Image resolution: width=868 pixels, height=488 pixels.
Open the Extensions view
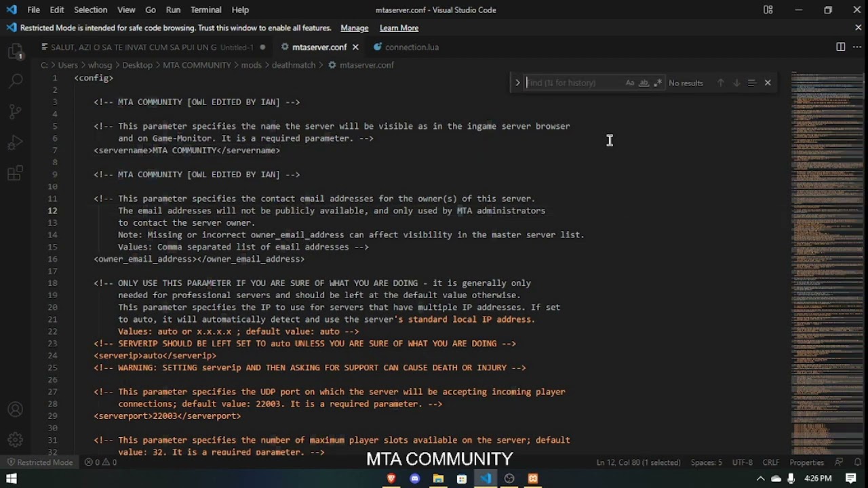coord(15,174)
